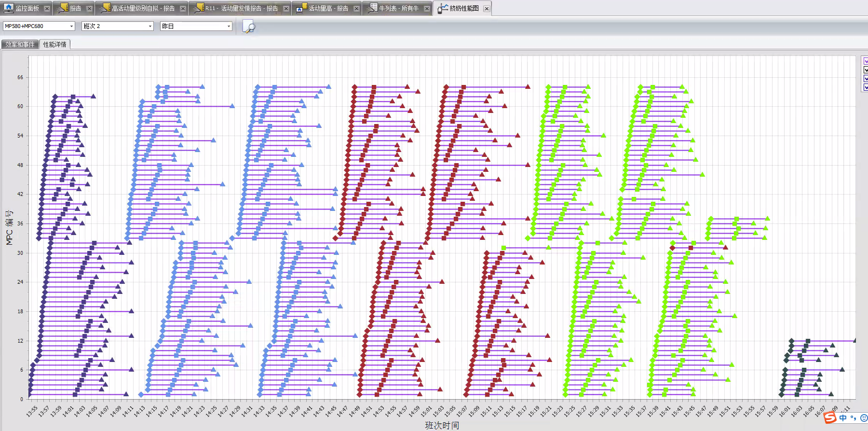The image size is (868, 431).
Task: Click the y-axis label 48
Action: (20, 165)
